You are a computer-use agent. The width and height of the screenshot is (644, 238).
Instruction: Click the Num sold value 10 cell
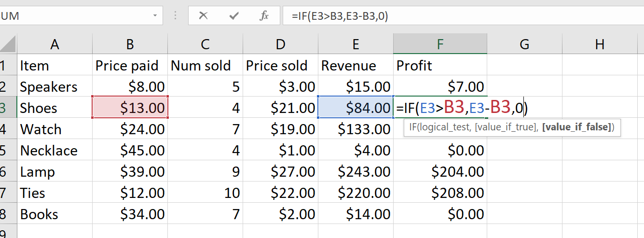[205, 193]
